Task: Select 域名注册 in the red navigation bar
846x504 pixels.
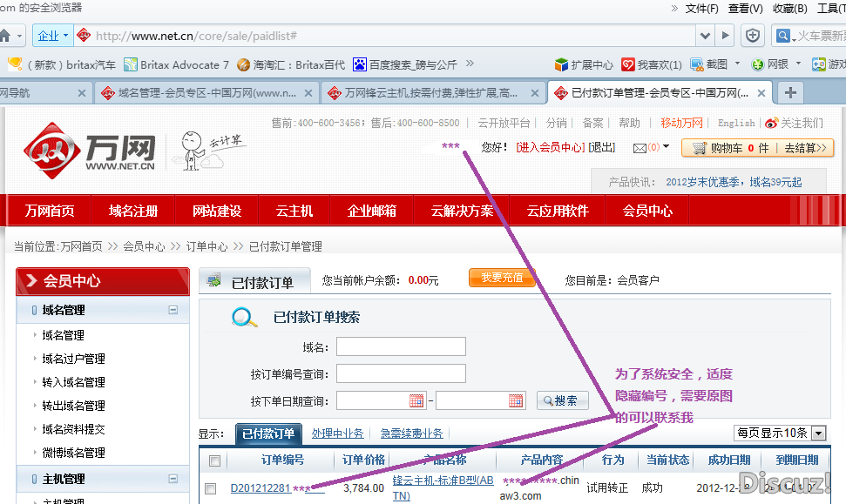Action: [x=133, y=211]
